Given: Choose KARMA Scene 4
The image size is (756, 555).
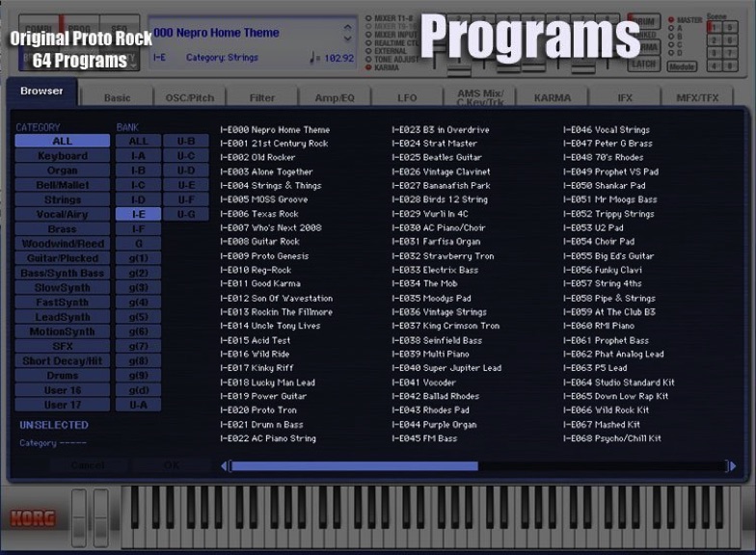Looking at the screenshot, I should (715, 66).
